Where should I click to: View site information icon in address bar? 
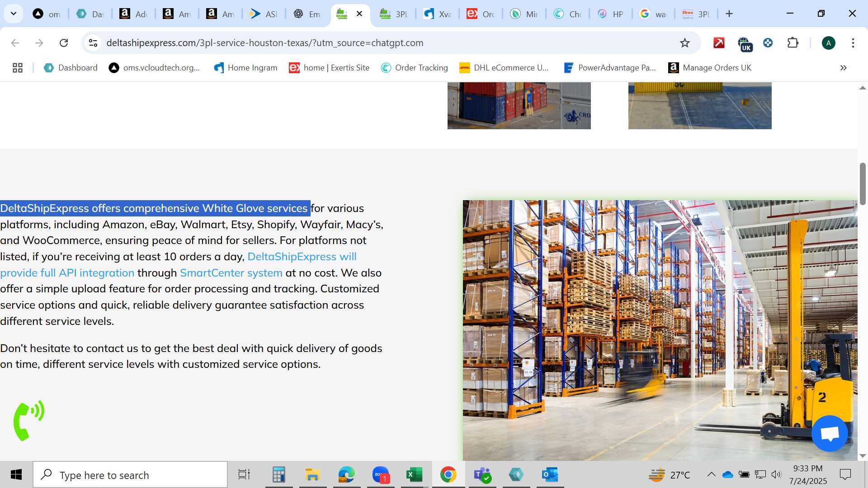(x=93, y=43)
